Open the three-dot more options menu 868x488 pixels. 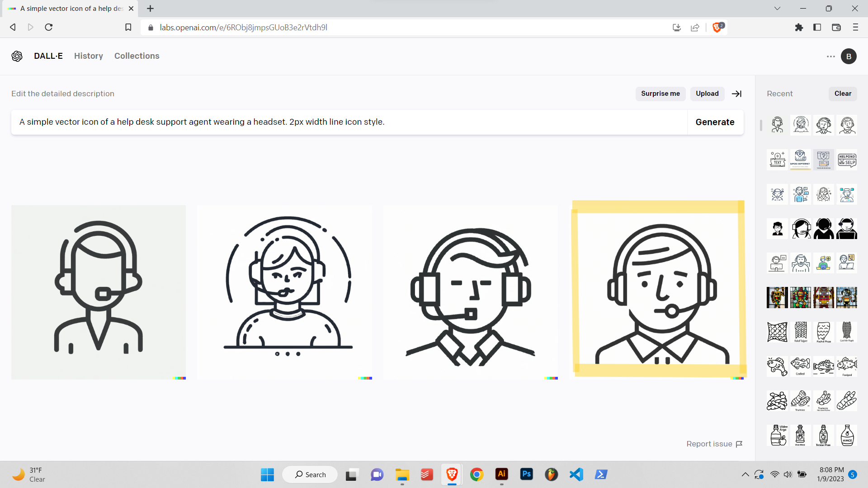point(830,56)
